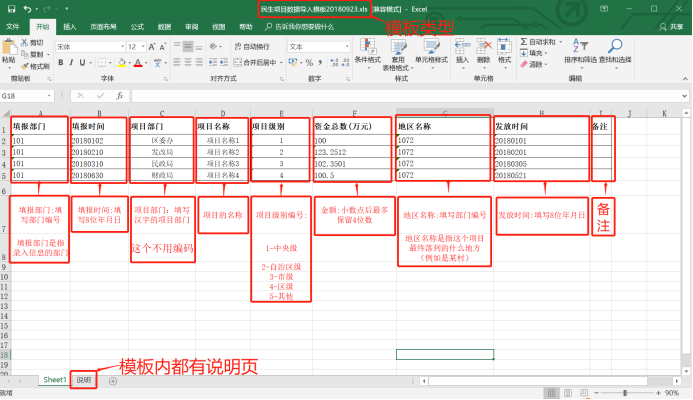Toggle Wrap Text button
693x400 pixels.
tap(252, 46)
